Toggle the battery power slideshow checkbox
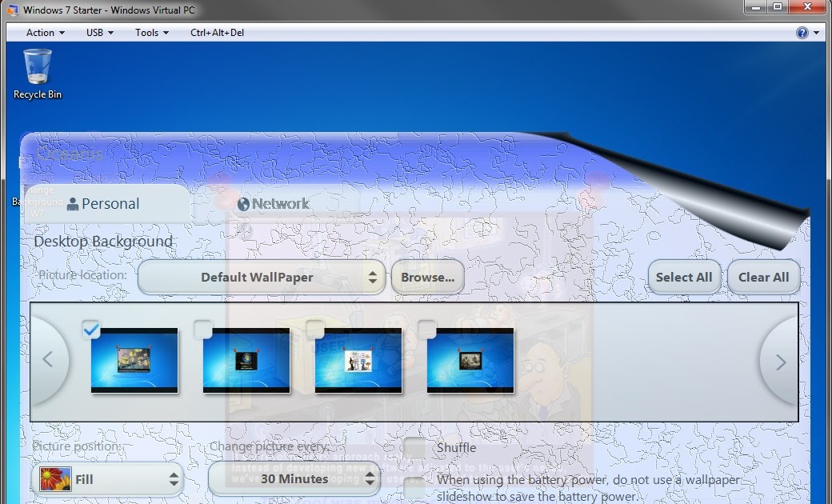This screenshot has width=832, height=504. tap(414, 487)
